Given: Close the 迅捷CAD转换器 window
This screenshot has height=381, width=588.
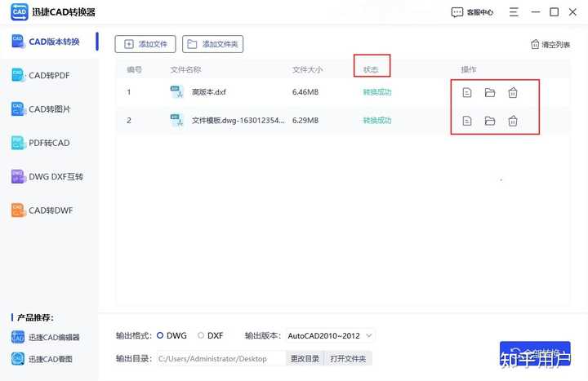Looking at the screenshot, I should 572,12.
